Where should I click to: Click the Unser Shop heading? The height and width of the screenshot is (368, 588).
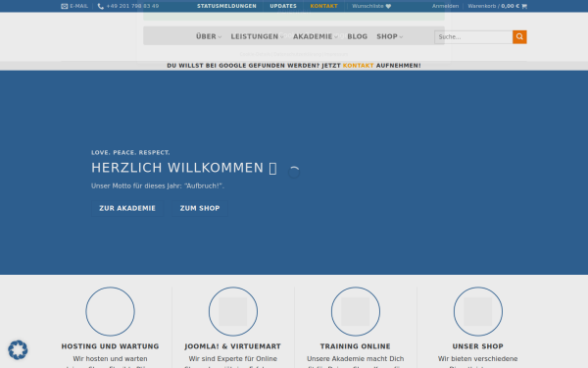[478, 346]
